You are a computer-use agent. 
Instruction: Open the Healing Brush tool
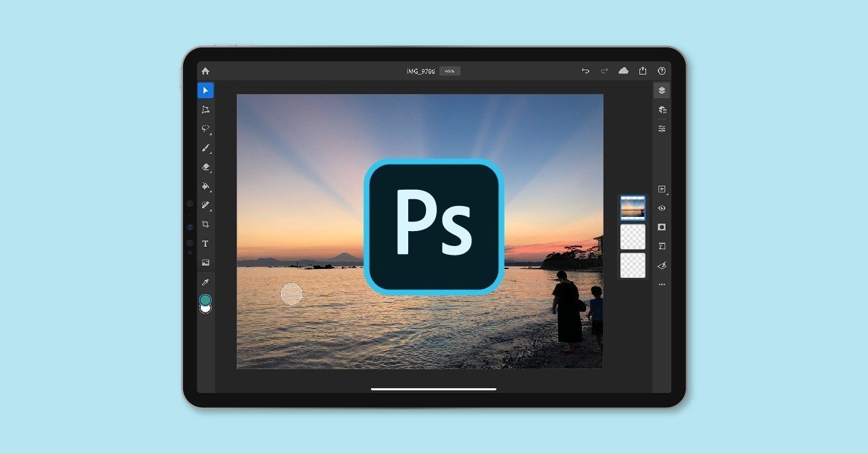[205, 205]
